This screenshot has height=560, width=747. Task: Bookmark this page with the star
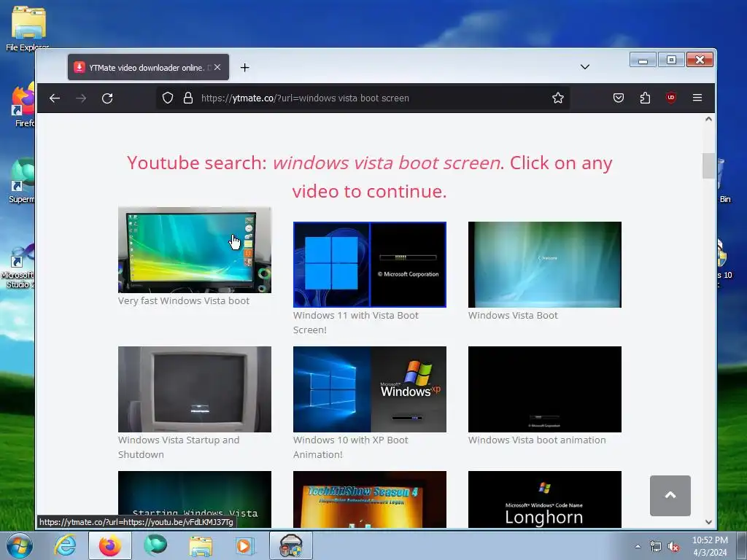[x=558, y=98]
